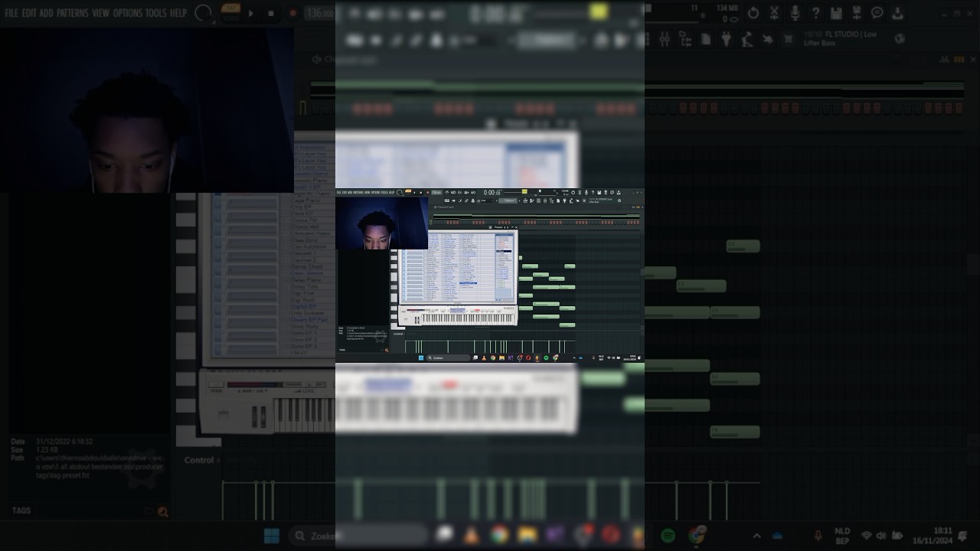Click the file Size value 1.23 KB
Screen dimensions: 980x551
47,450
